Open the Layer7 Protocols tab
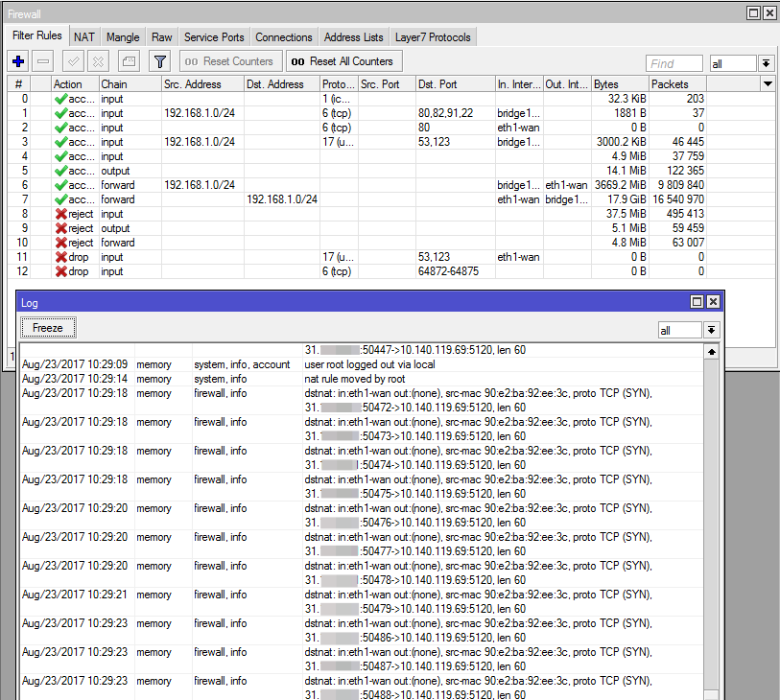The image size is (780, 700). [x=433, y=37]
